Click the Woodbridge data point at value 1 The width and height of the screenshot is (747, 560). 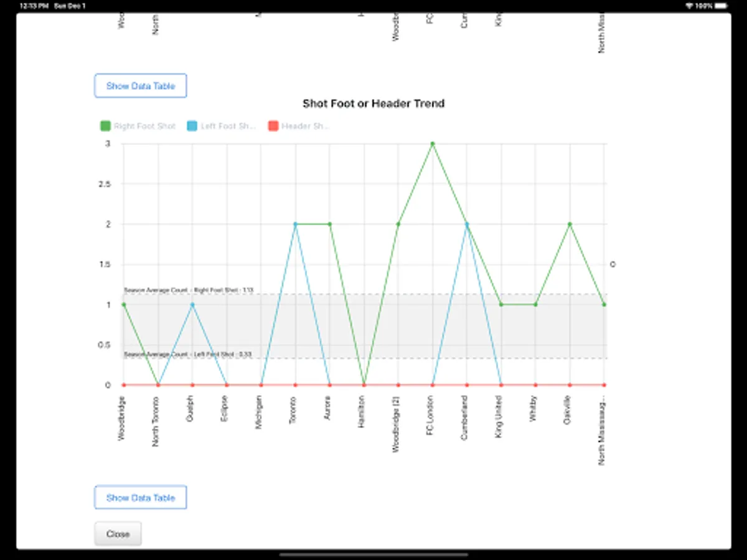(123, 304)
